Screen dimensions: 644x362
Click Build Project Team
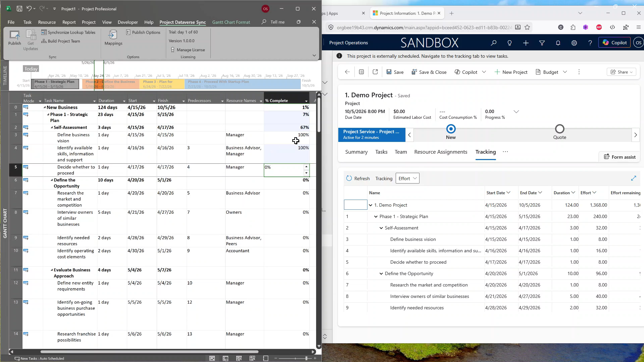pos(61,41)
